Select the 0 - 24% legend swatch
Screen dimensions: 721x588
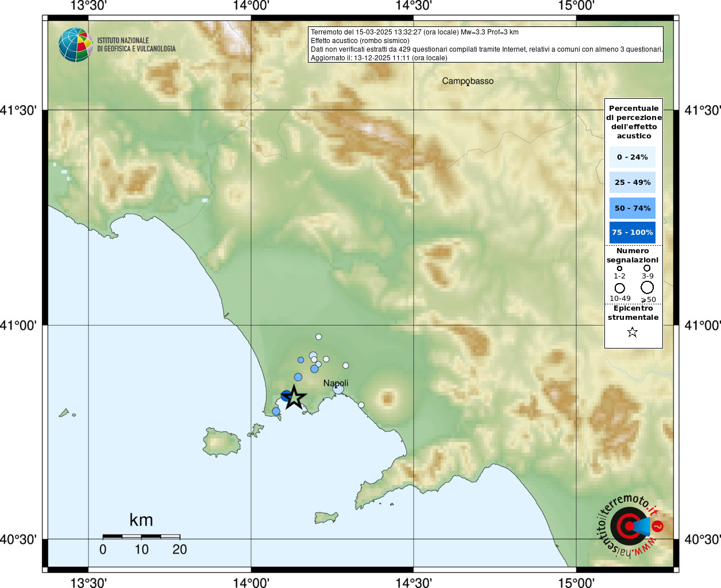632,157
